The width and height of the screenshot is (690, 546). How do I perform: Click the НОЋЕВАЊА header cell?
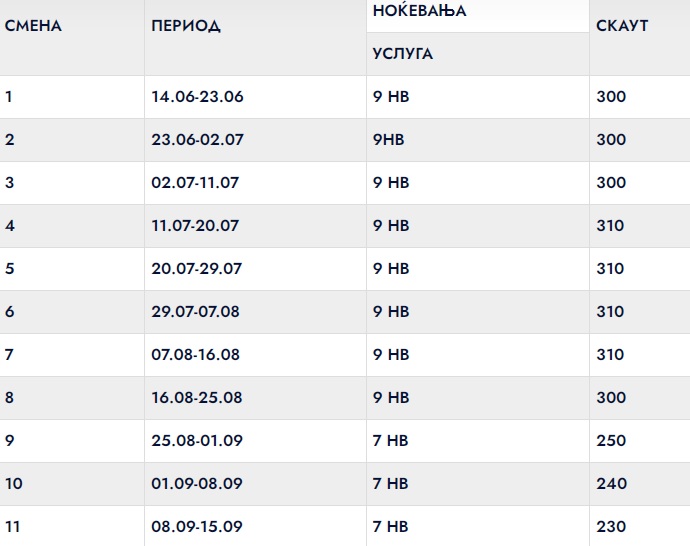click(419, 12)
